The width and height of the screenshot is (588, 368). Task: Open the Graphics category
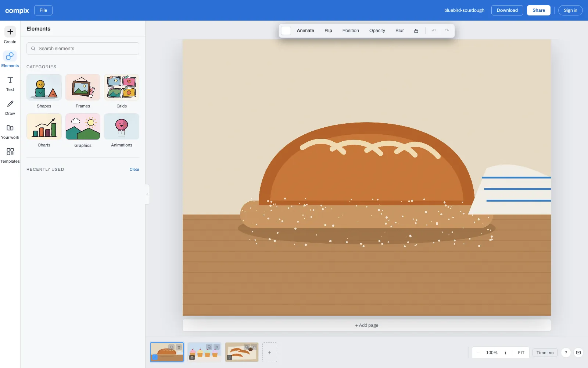coord(83,131)
